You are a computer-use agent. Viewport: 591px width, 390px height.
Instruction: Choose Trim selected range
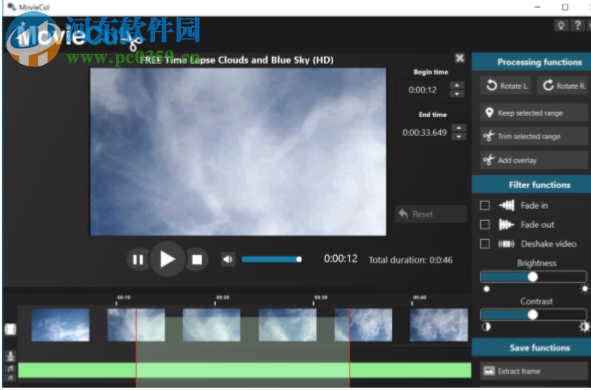pos(534,136)
